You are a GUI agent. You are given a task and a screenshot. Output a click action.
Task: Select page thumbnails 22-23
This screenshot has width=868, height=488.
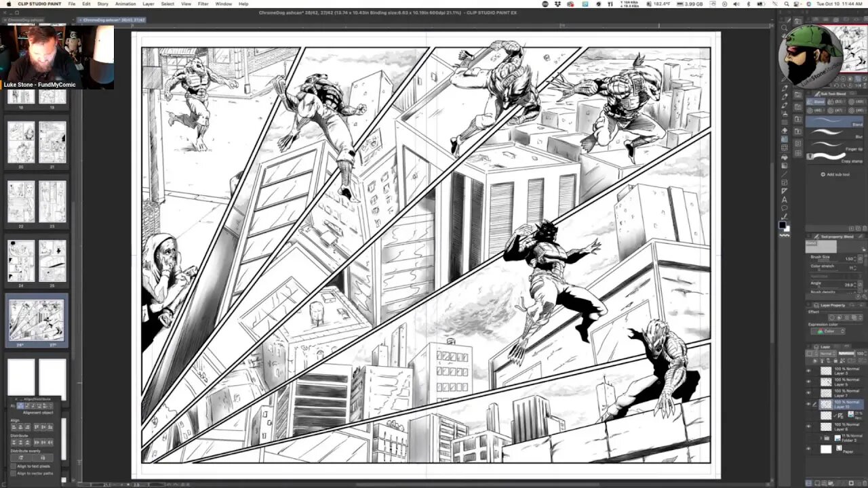37,201
